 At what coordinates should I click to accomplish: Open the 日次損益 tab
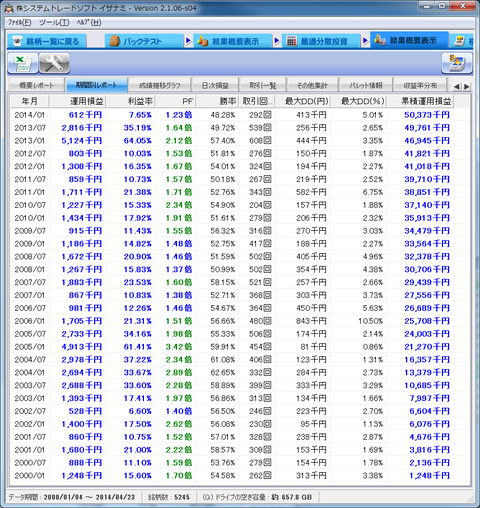point(215,85)
